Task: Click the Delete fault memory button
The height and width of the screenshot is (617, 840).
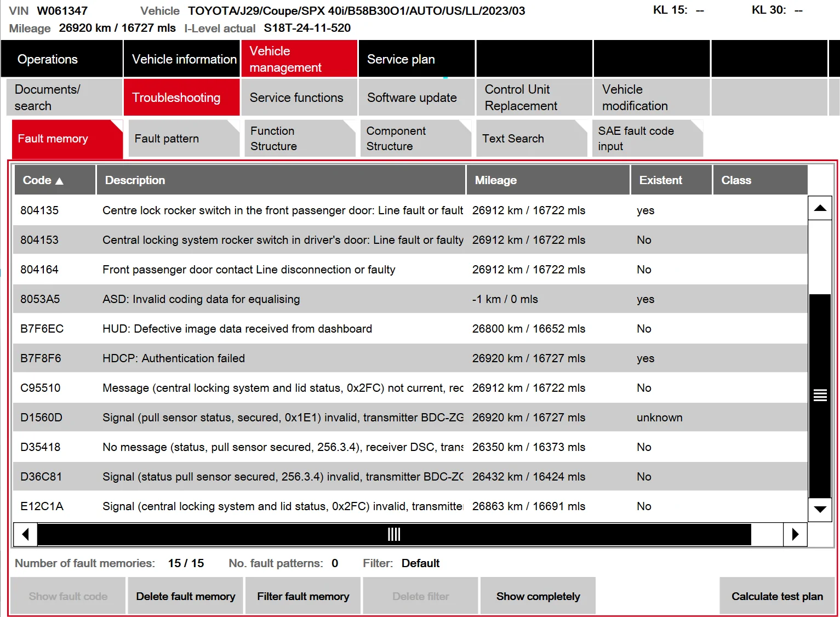Action: coord(186,596)
